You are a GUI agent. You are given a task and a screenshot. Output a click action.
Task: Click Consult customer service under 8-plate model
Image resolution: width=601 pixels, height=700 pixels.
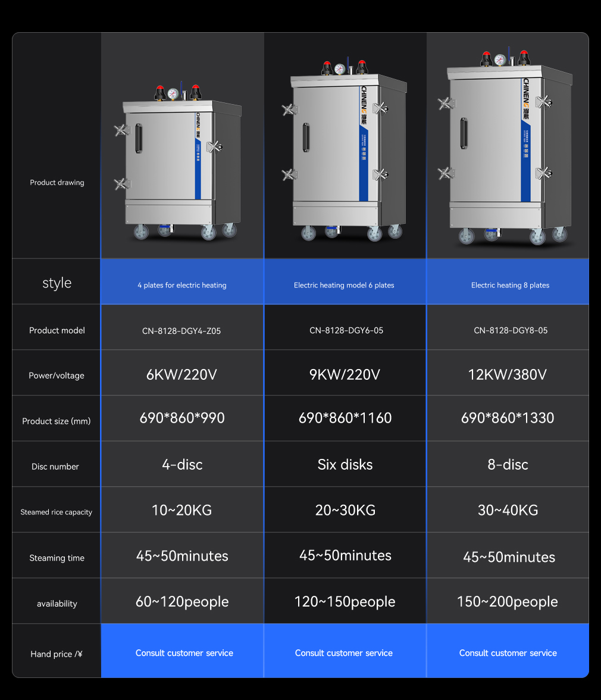point(508,653)
